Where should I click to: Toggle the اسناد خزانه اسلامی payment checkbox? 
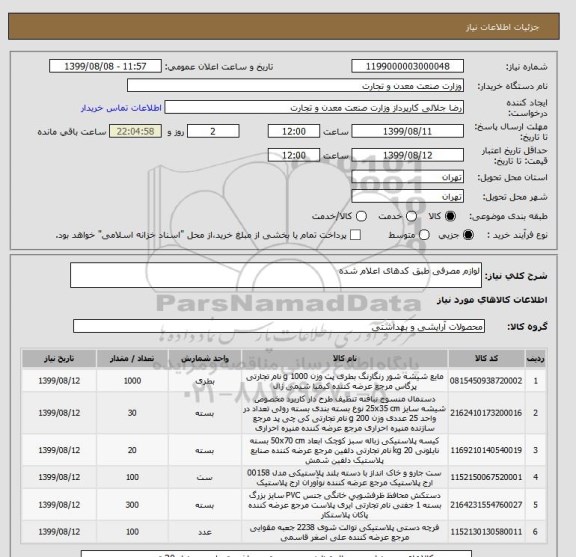(x=355, y=235)
